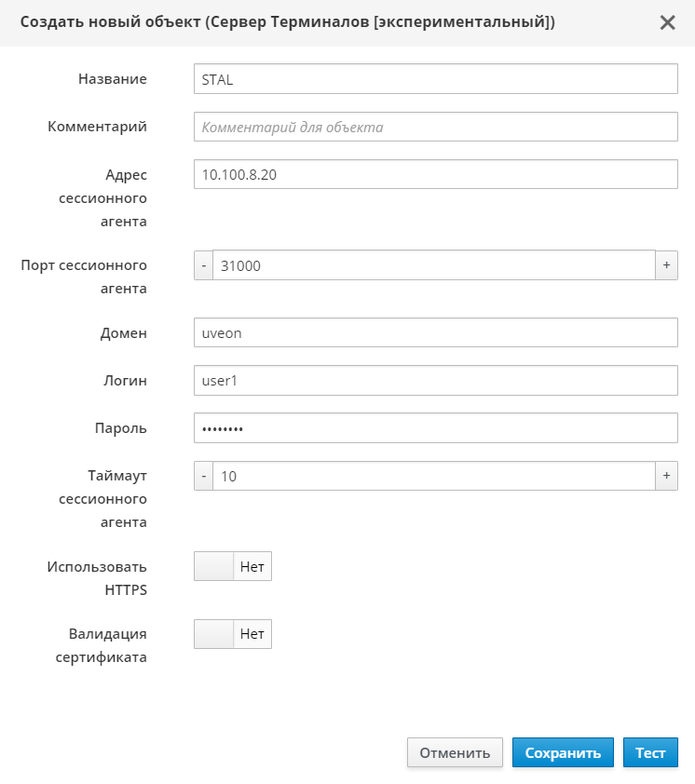
Task: Increase session agent timeout with plus button
Action: [x=666, y=476]
